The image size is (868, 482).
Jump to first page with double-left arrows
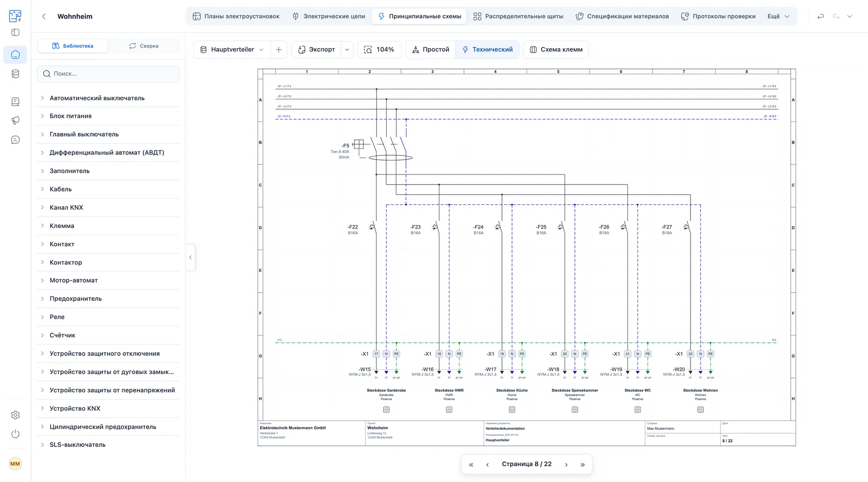[471, 465]
